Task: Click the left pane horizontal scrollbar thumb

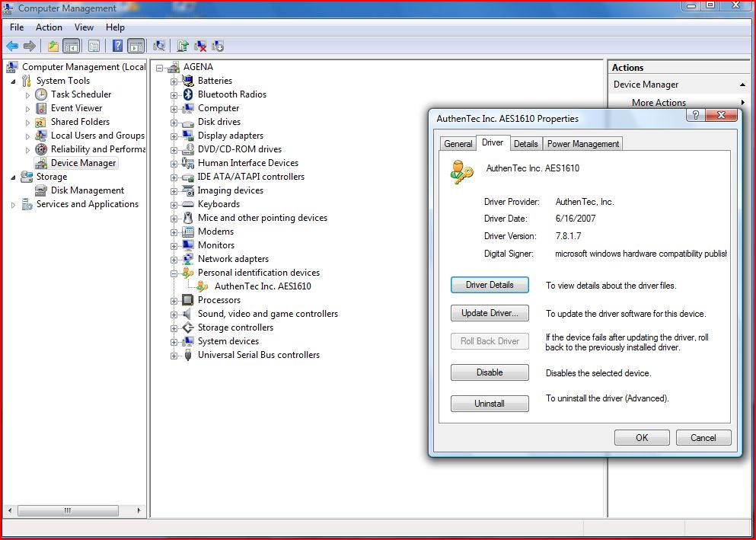Action: point(68,510)
